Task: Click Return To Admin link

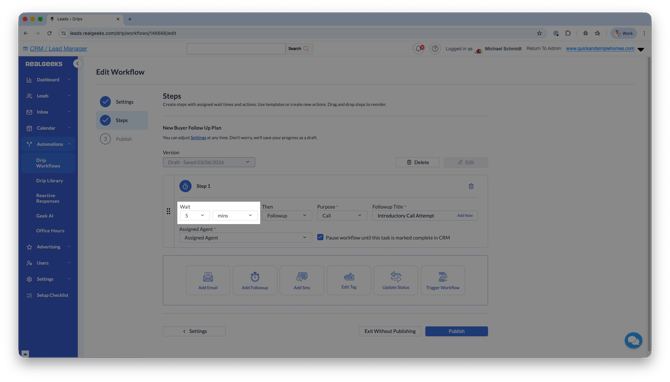Action: point(544,49)
